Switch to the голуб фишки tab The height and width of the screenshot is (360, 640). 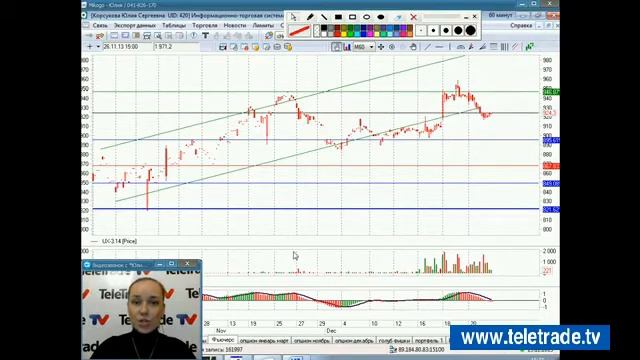(394, 340)
